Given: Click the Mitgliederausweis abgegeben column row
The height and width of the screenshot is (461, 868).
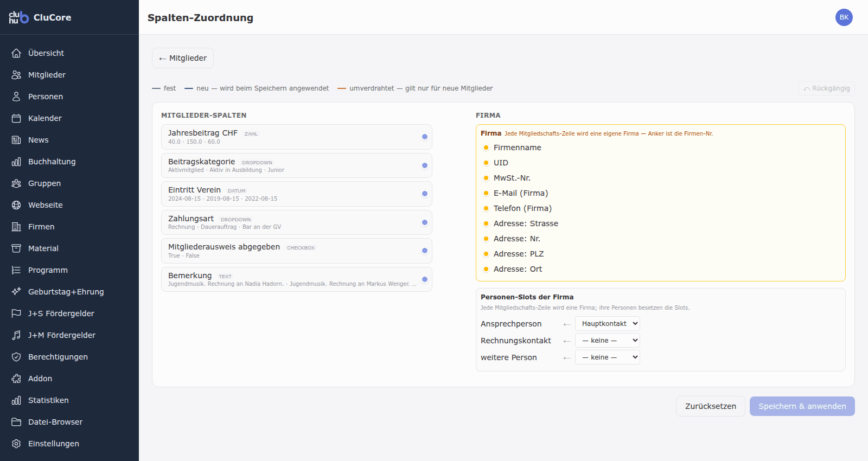Looking at the screenshot, I should pyautogui.click(x=297, y=251).
